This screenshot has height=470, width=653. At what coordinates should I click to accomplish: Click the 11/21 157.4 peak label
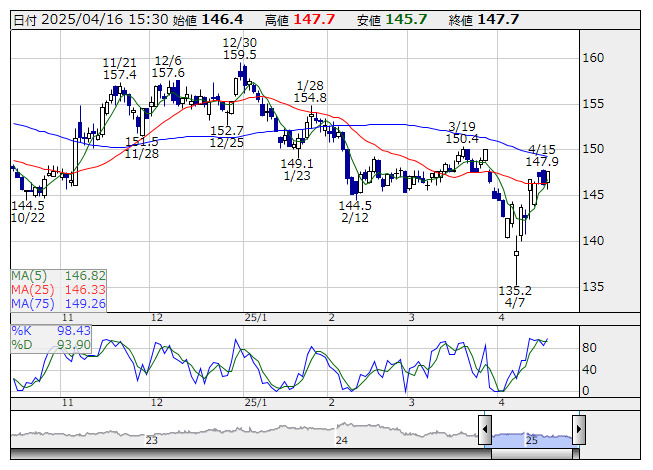tap(120, 69)
